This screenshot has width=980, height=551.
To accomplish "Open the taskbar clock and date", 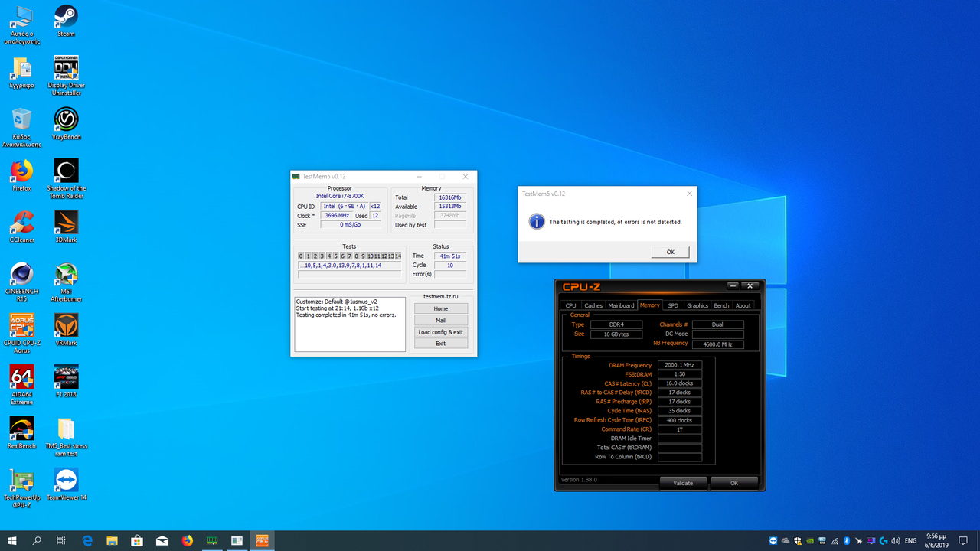I will [x=937, y=540].
